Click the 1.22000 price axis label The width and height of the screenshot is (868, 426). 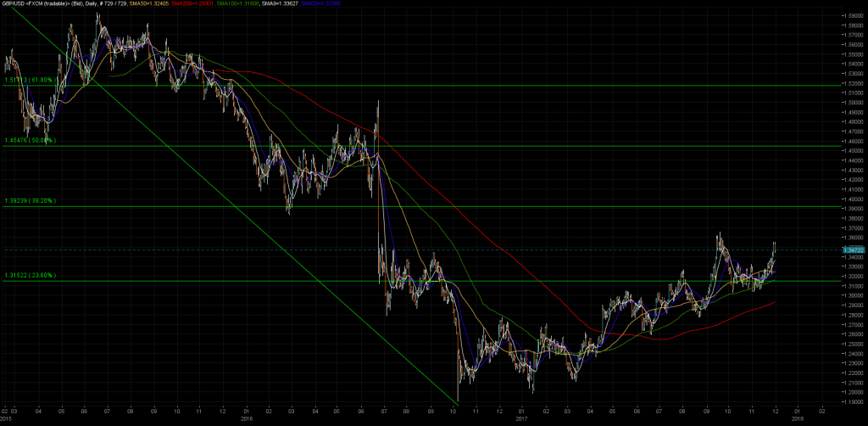click(x=853, y=373)
